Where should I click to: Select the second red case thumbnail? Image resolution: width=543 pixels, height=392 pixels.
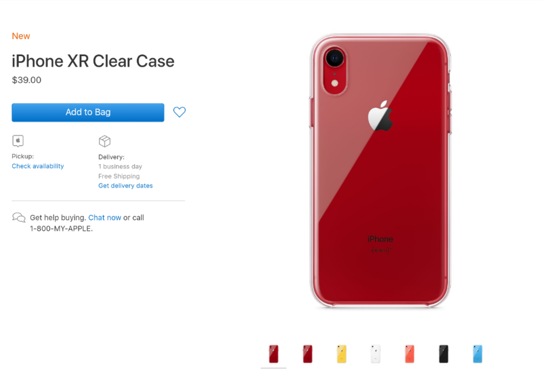pyautogui.click(x=308, y=354)
